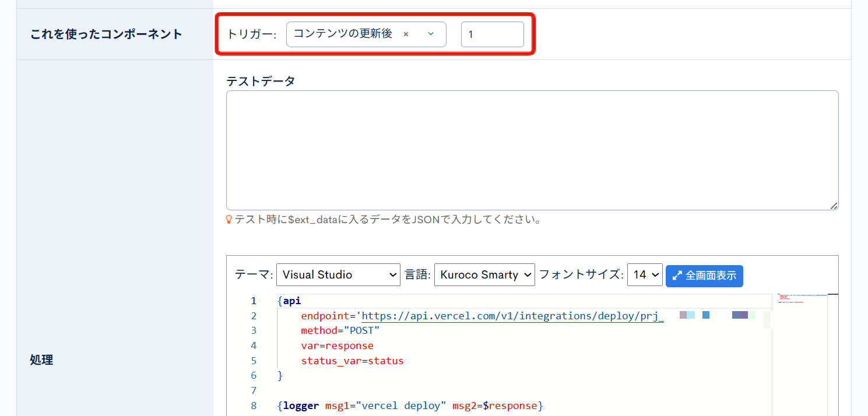The width and height of the screenshot is (868, 416).
Task: Click the text area resize handle
Action: click(834, 205)
